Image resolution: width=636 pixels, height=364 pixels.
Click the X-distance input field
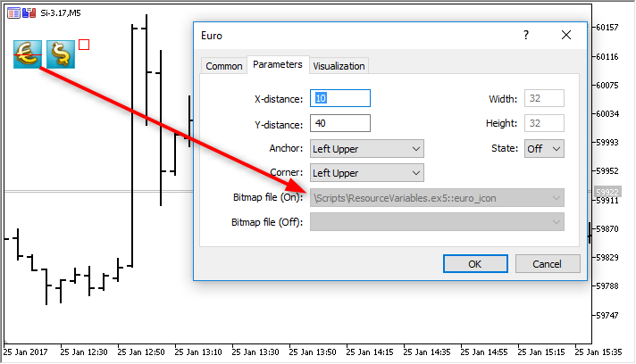coord(339,99)
